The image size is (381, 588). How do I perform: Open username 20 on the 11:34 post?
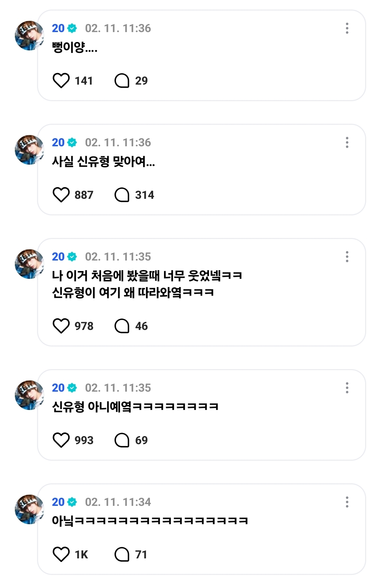click(x=58, y=502)
